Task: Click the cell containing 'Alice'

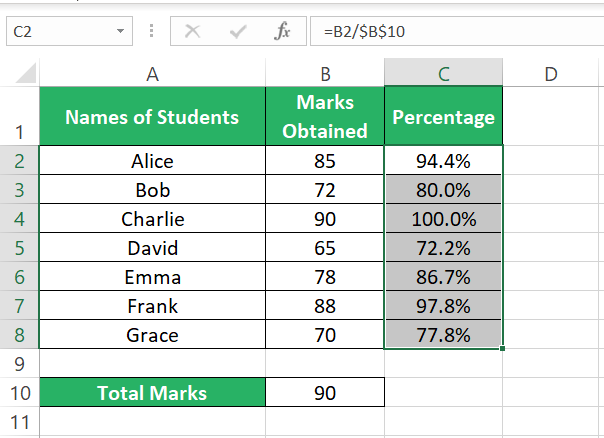Action: point(153,160)
